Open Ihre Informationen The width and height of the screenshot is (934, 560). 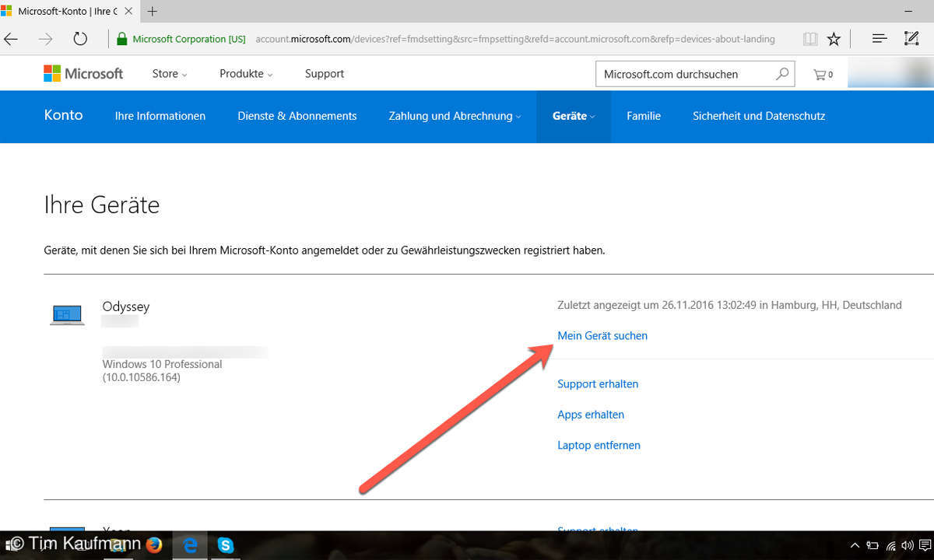pos(160,116)
